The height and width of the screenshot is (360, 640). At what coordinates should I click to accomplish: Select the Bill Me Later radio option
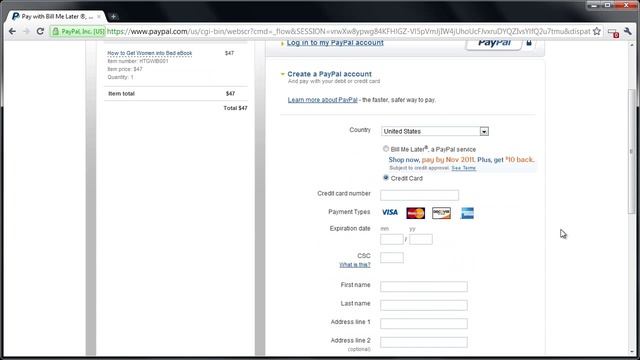click(386, 149)
